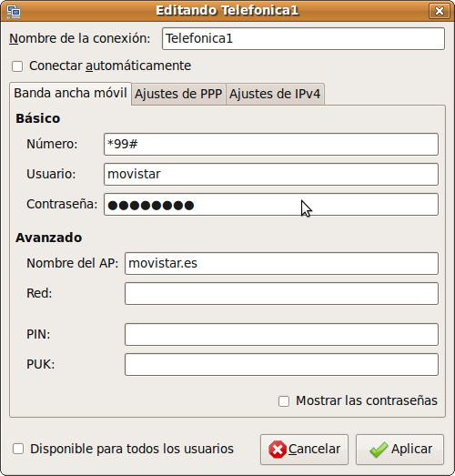
Task: Click the green checkmark icon on Aplicar
Action: pyautogui.click(x=379, y=450)
